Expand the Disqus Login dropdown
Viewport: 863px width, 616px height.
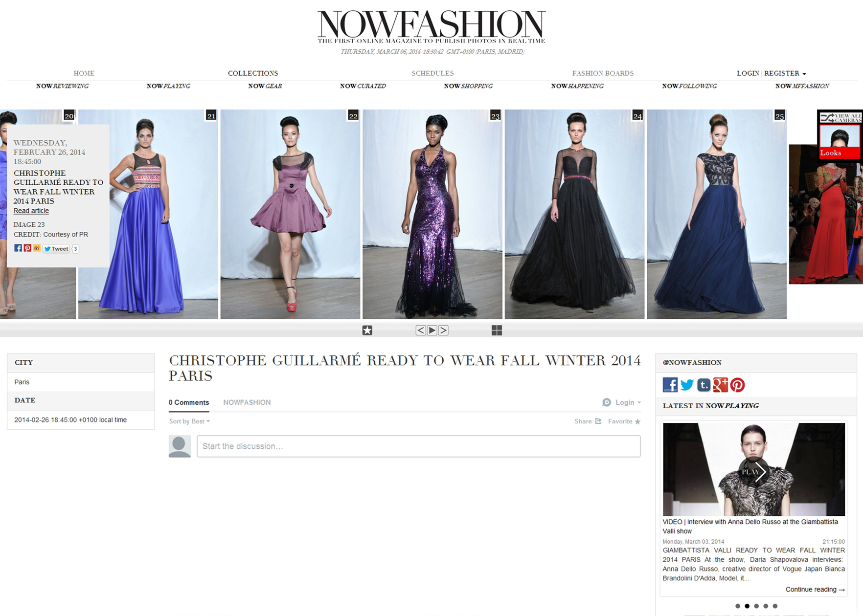coord(622,402)
